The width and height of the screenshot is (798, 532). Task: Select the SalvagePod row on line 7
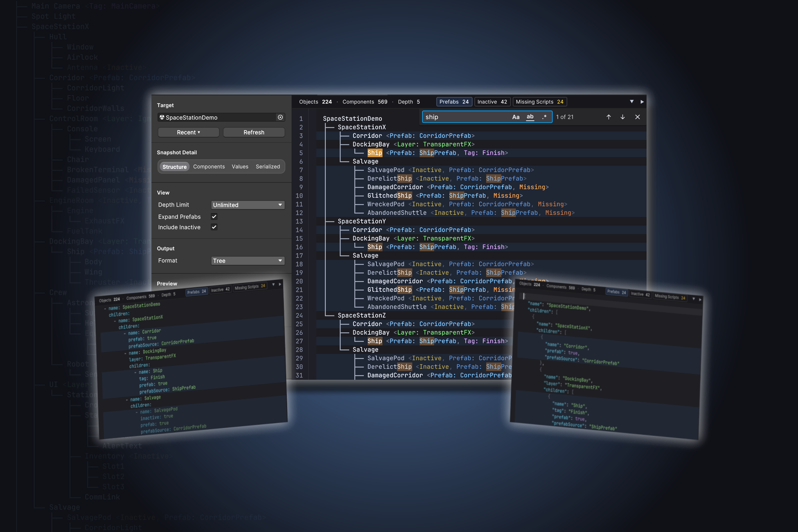[x=481, y=170]
